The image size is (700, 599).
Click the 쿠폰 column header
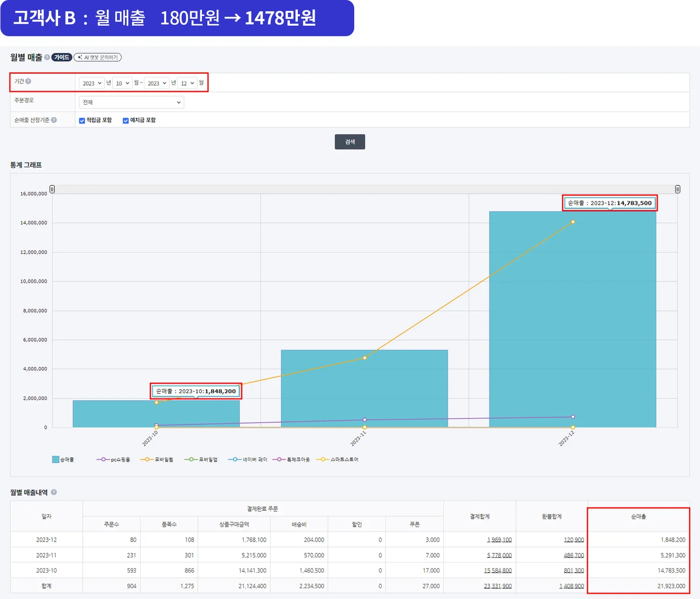(414, 524)
